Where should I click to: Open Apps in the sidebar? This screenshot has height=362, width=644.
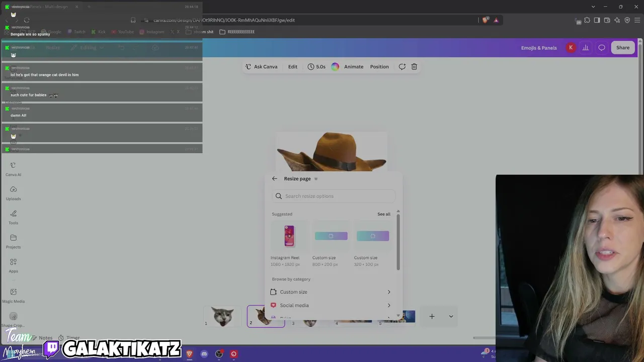[13, 266]
